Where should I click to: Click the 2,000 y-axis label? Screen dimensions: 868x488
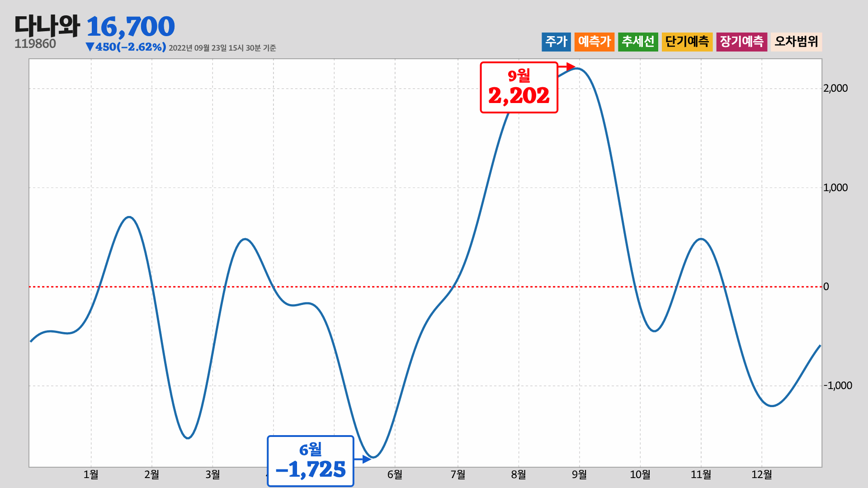tap(835, 88)
